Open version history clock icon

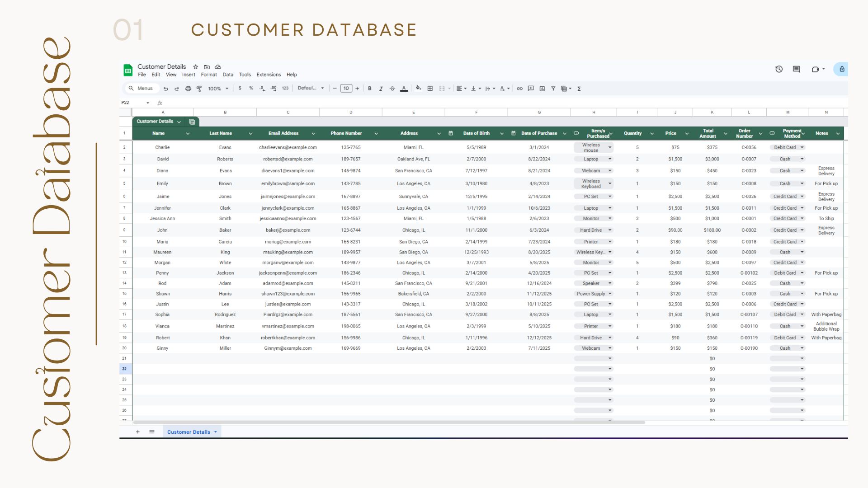coord(778,69)
